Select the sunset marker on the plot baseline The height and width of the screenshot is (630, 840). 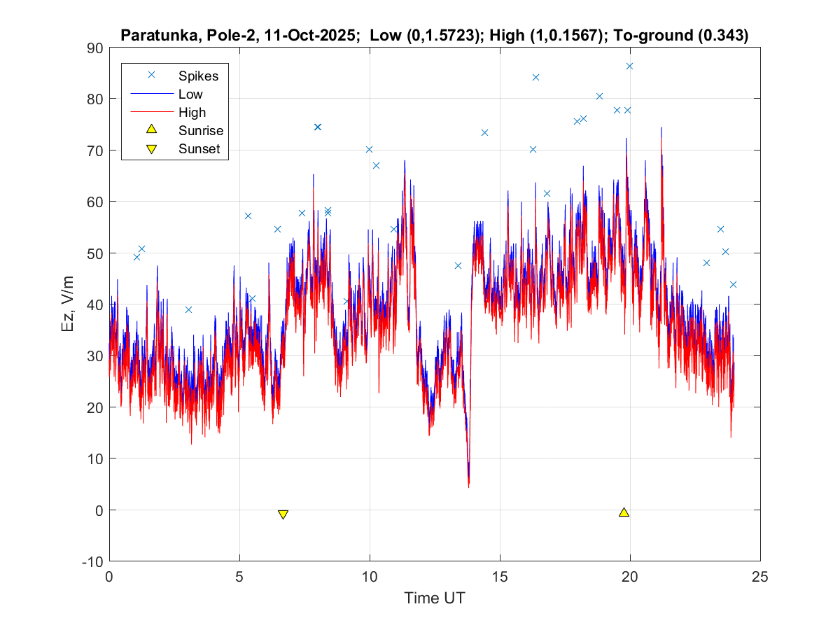tap(283, 514)
